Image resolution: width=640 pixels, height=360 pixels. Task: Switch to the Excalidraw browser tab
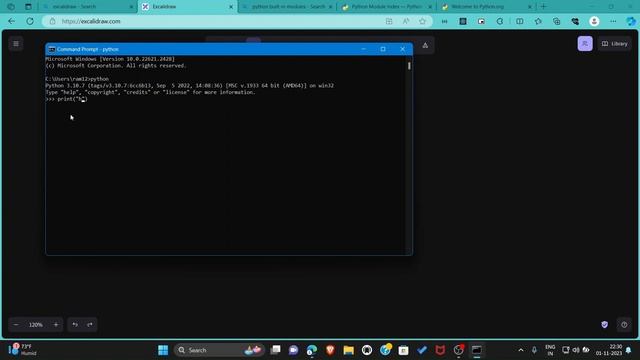click(187, 7)
